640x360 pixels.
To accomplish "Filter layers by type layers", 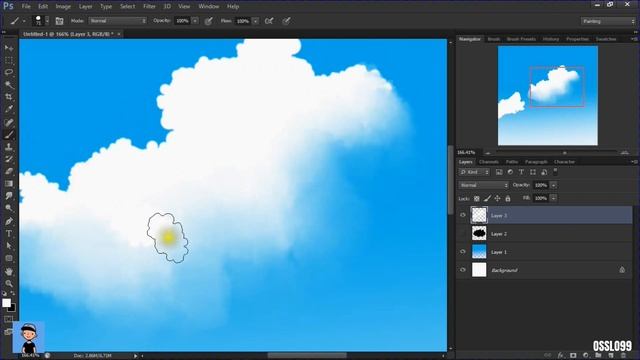I will coord(521,172).
